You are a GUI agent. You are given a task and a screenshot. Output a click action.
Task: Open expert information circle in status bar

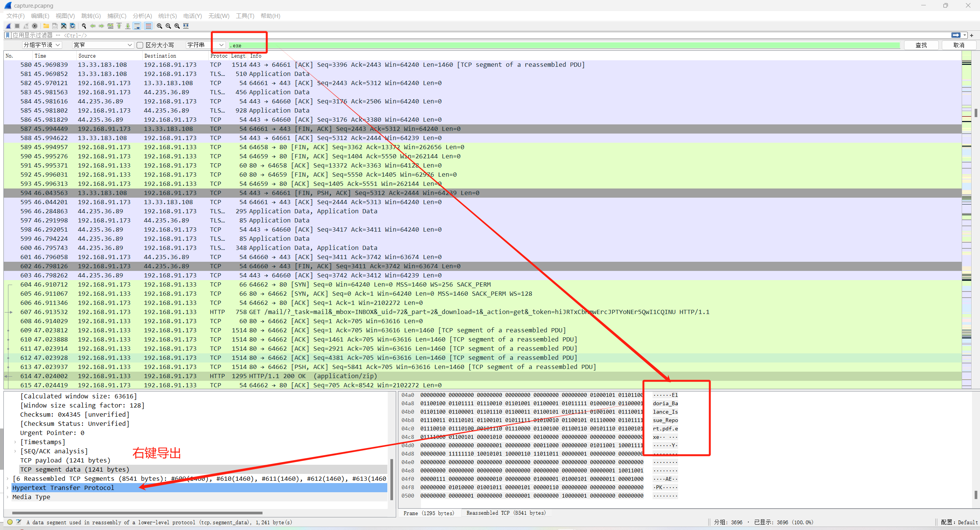point(10,522)
